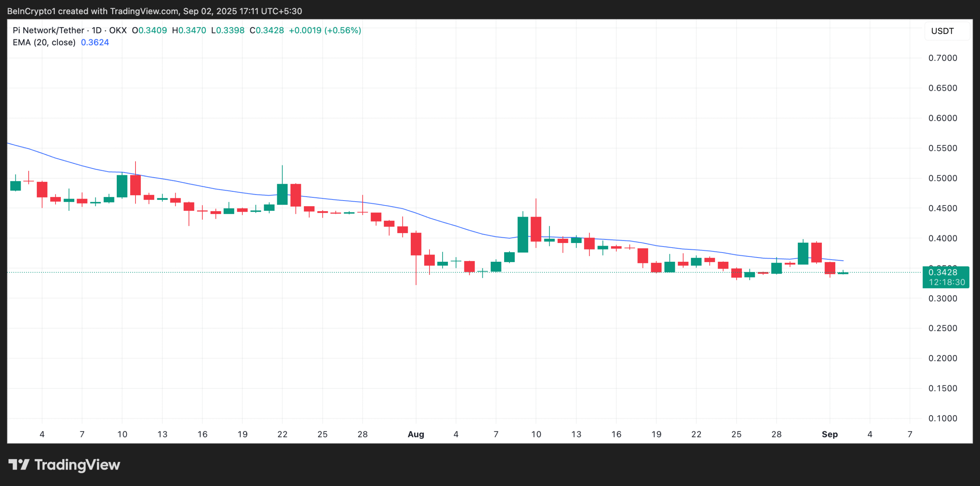Click the tall green candle on Aug 9
The width and height of the screenshot is (980, 486).
pyautogui.click(x=523, y=235)
